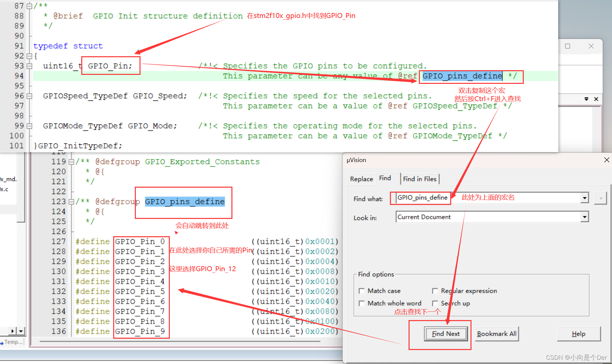Enable the Match case checkbox
The image size is (612, 364).
(x=362, y=291)
